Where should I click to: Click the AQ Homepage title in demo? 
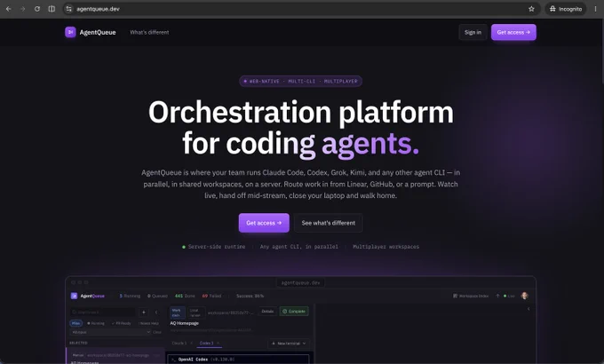coord(185,323)
